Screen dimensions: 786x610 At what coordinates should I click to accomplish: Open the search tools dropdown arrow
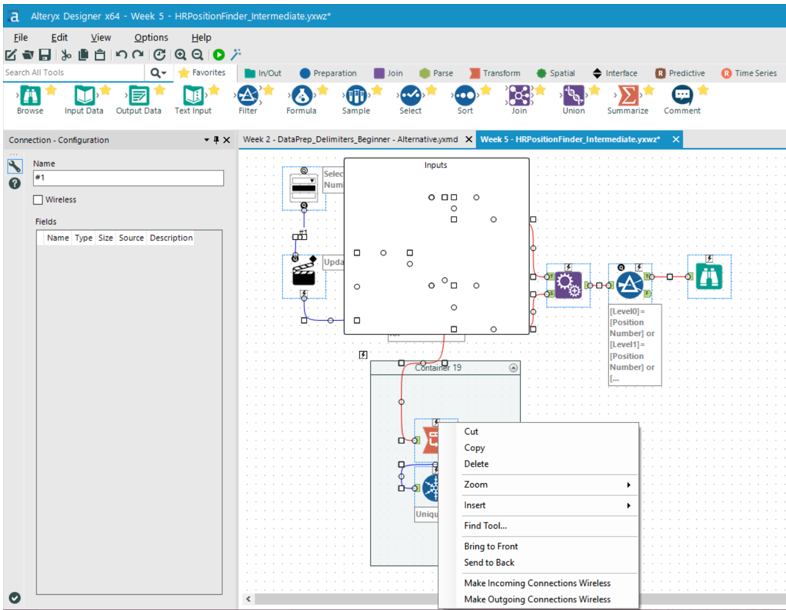159,73
